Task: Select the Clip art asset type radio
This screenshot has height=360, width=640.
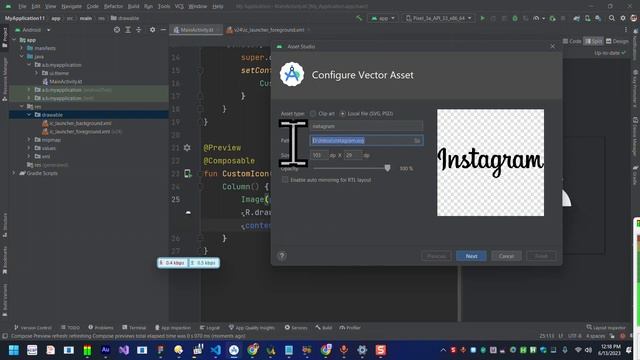Action: click(x=313, y=113)
